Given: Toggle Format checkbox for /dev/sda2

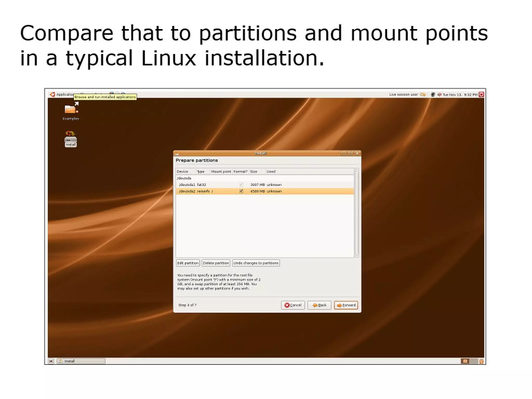Looking at the screenshot, I should click(241, 191).
